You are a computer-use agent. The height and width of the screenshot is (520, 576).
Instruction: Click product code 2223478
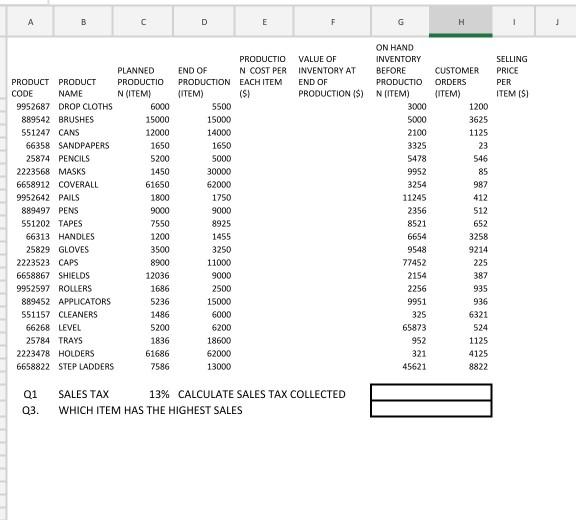(x=33, y=354)
